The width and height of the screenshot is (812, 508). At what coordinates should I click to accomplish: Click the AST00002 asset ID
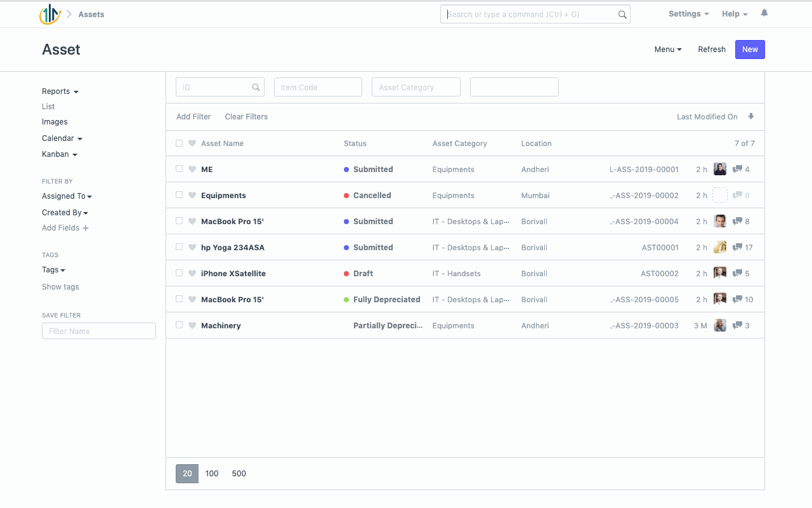point(660,274)
